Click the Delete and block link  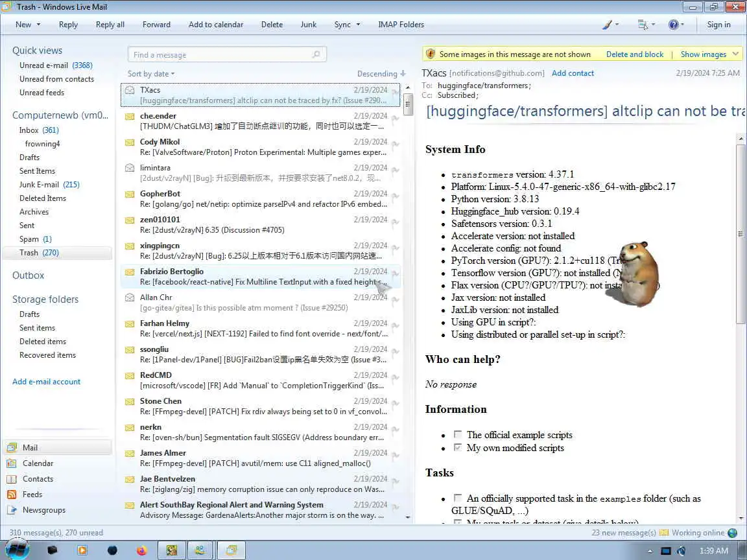[x=635, y=54]
